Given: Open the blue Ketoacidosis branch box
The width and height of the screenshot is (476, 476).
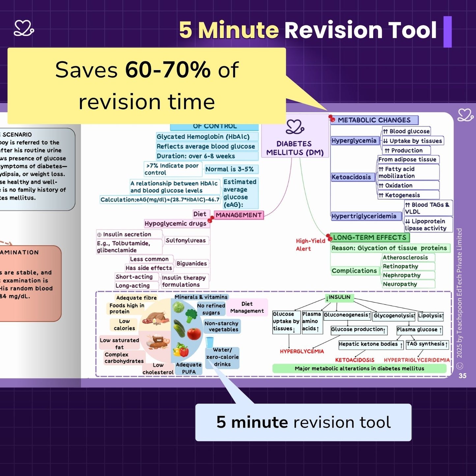Looking at the screenshot, I should coord(351,177).
